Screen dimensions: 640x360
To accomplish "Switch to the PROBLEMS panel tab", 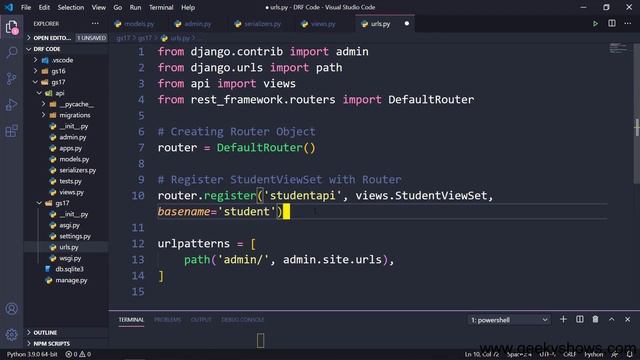I will (x=167, y=320).
